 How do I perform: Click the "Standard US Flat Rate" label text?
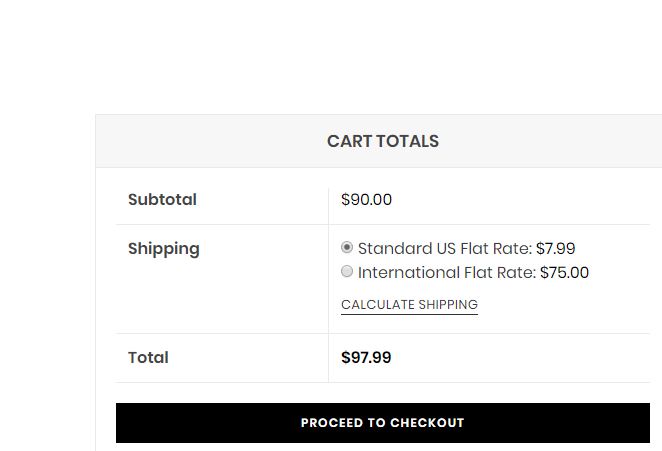point(445,248)
